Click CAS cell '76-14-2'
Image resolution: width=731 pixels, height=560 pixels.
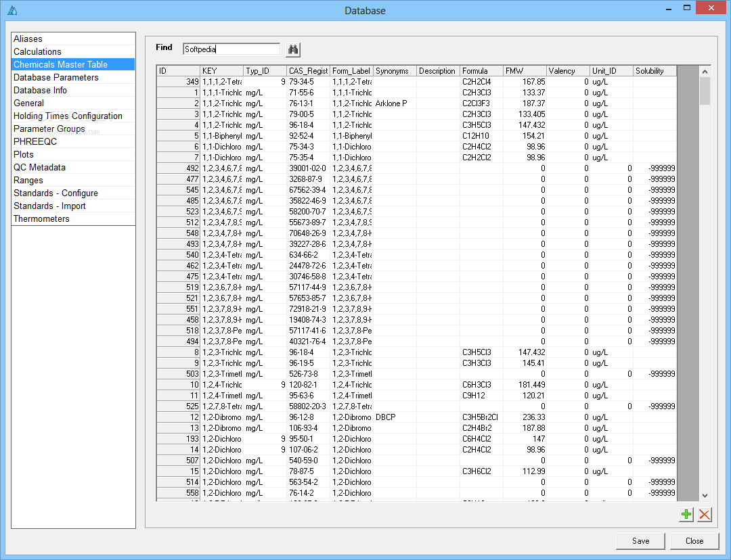pyautogui.click(x=309, y=493)
